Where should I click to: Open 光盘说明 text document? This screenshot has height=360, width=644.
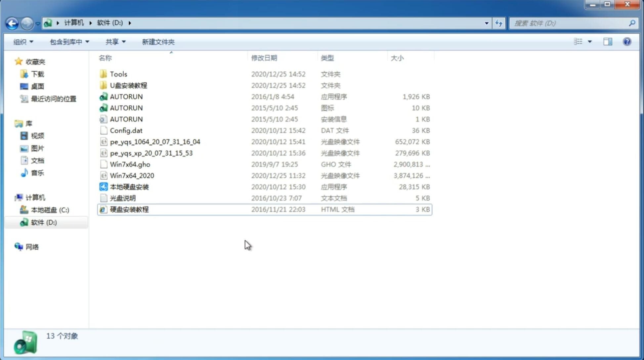pos(122,198)
